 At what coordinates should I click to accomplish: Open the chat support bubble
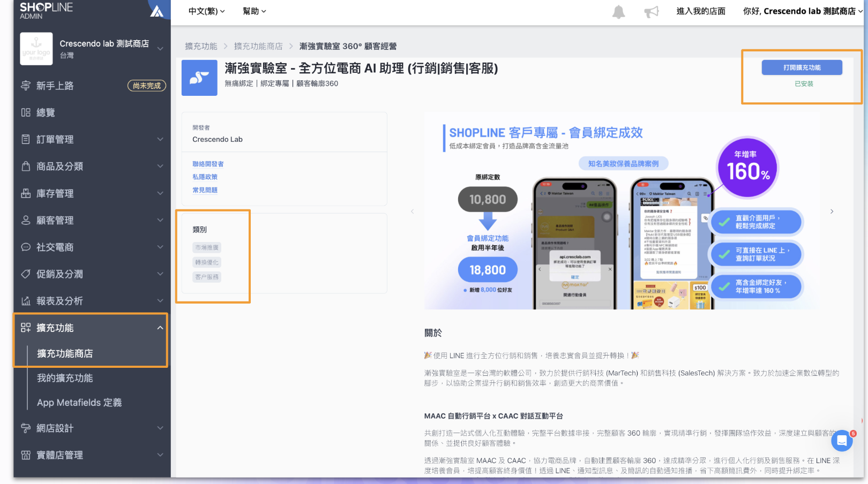[x=842, y=441]
